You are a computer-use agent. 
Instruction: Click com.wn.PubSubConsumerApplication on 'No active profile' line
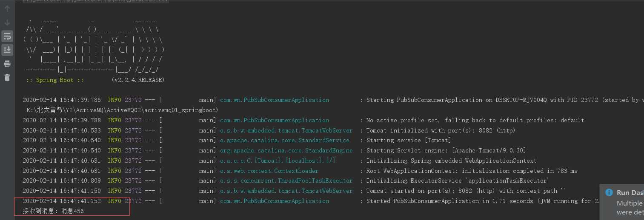click(275, 121)
